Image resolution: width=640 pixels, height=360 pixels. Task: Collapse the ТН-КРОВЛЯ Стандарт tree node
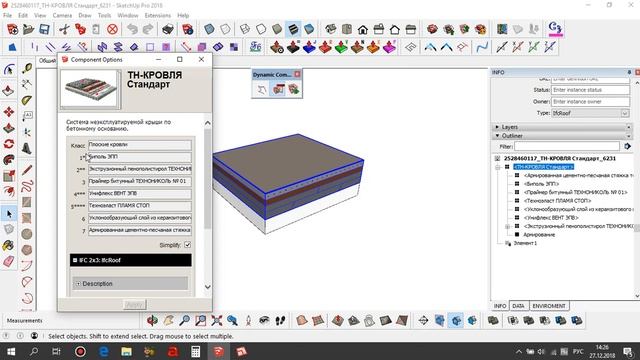(x=498, y=167)
